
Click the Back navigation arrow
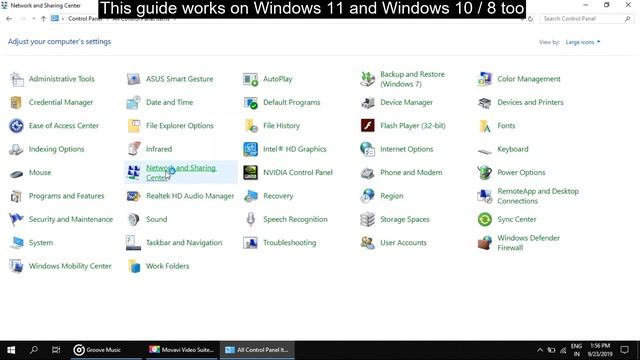(9, 19)
